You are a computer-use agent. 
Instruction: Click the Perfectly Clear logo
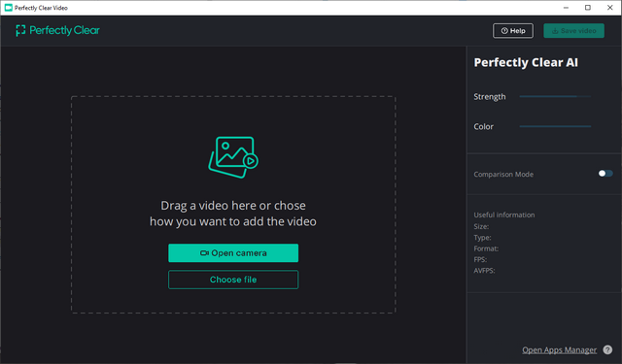[57, 30]
